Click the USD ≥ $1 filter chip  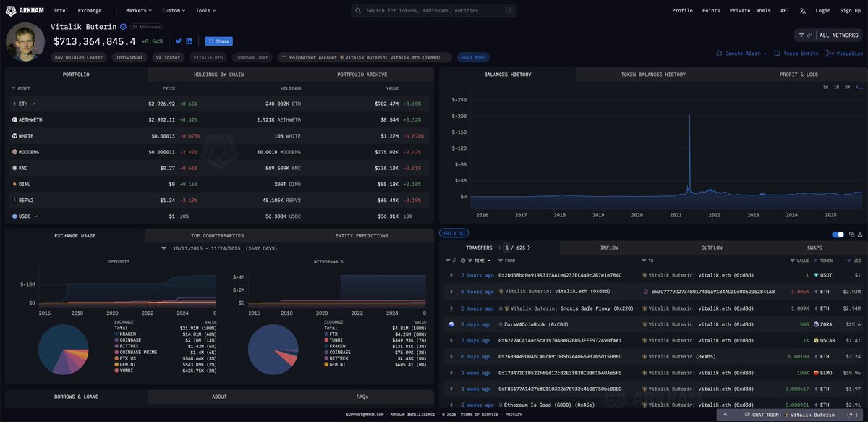454,233
